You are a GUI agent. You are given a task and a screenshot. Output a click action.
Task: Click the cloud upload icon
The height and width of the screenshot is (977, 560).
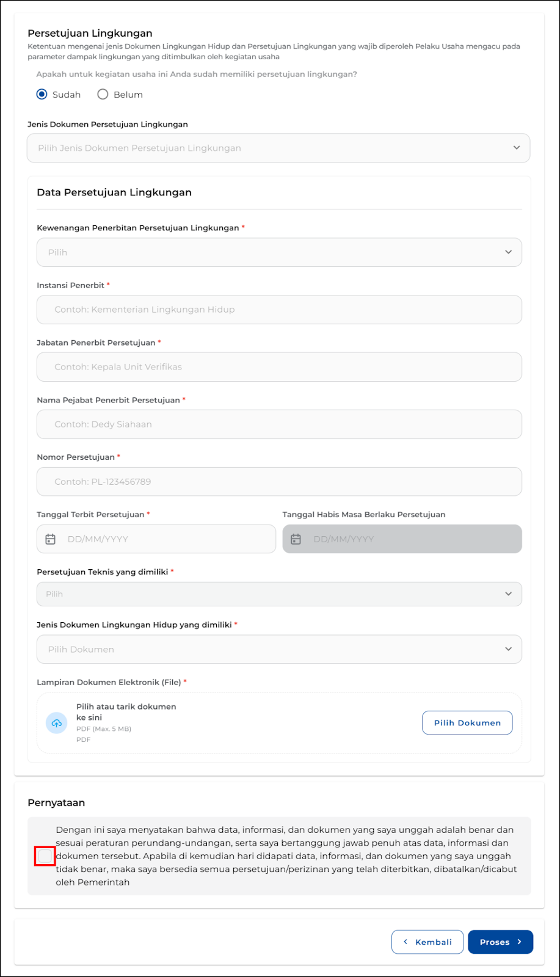pyautogui.click(x=57, y=723)
